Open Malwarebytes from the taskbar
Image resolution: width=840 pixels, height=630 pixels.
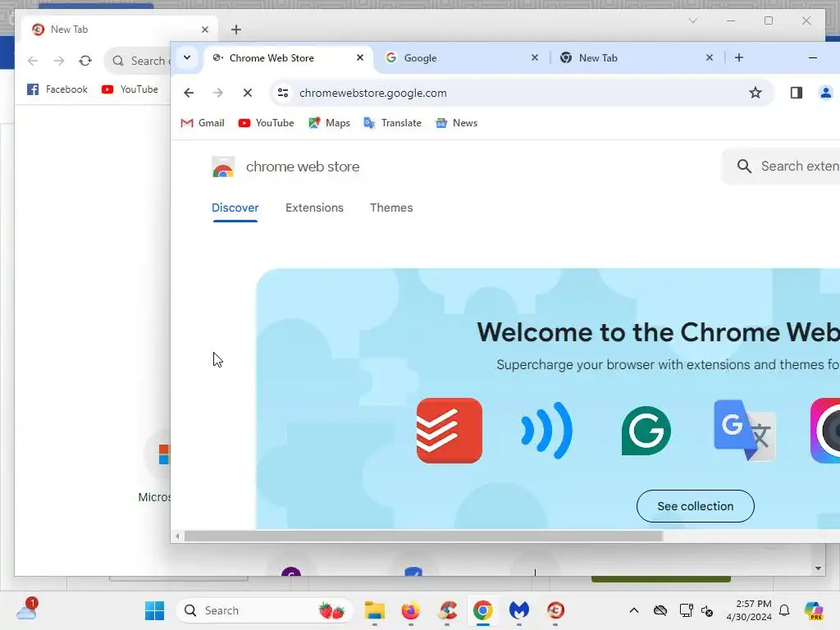point(519,610)
